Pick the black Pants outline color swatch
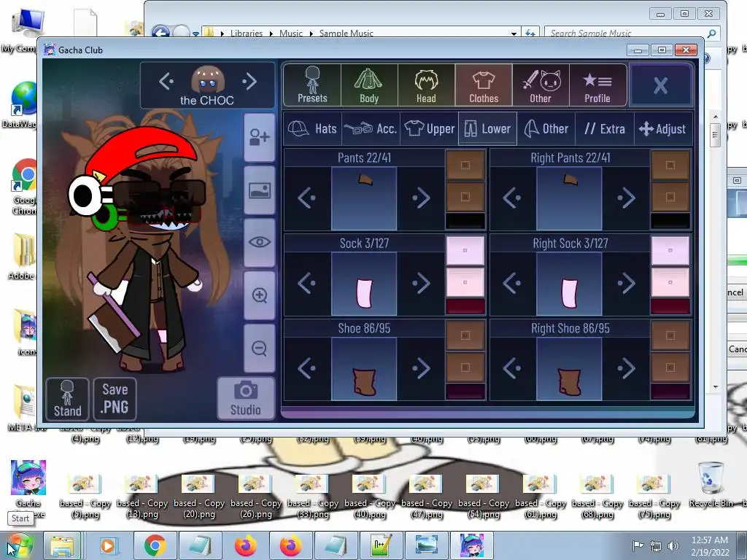The height and width of the screenshot is (560, 747). point(465,221)
